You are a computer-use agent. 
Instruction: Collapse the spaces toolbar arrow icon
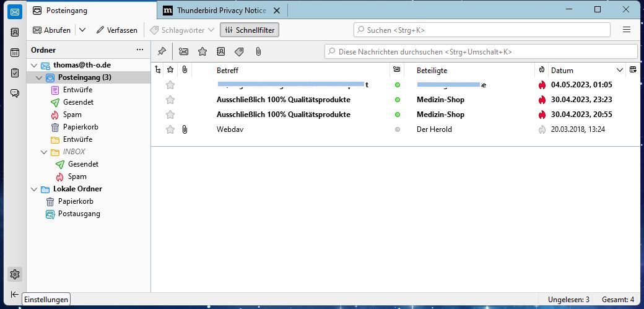pos(15,295)
